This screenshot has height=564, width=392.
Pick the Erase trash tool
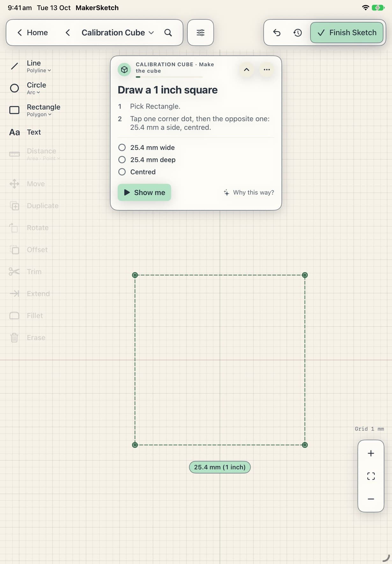pos(27,337)
